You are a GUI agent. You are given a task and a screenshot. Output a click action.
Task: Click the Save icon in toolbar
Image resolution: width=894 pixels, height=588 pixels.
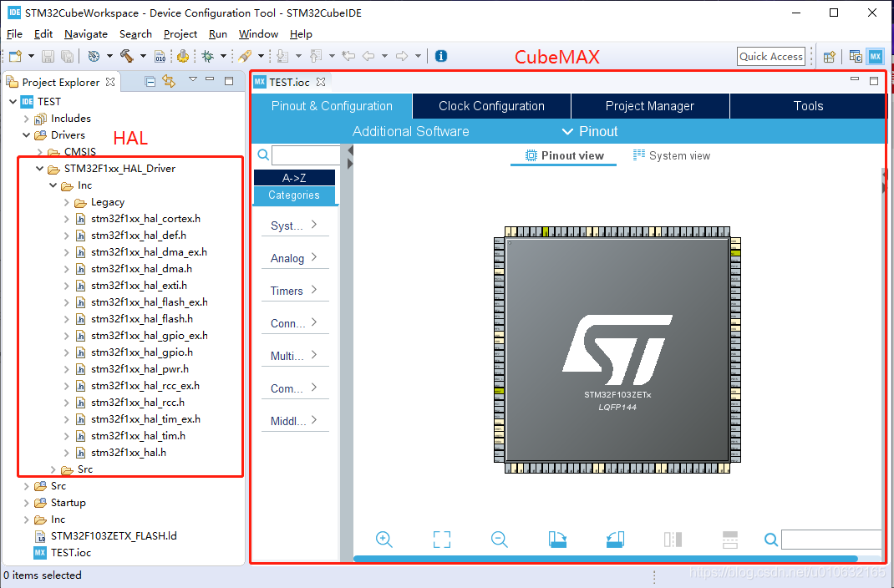[x=48, y=56]
